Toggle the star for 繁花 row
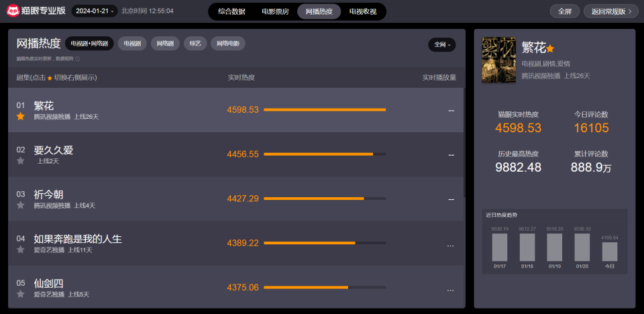The height and width of the screenshot is (314, 644). pyautogui.click(x=21, y=116)
